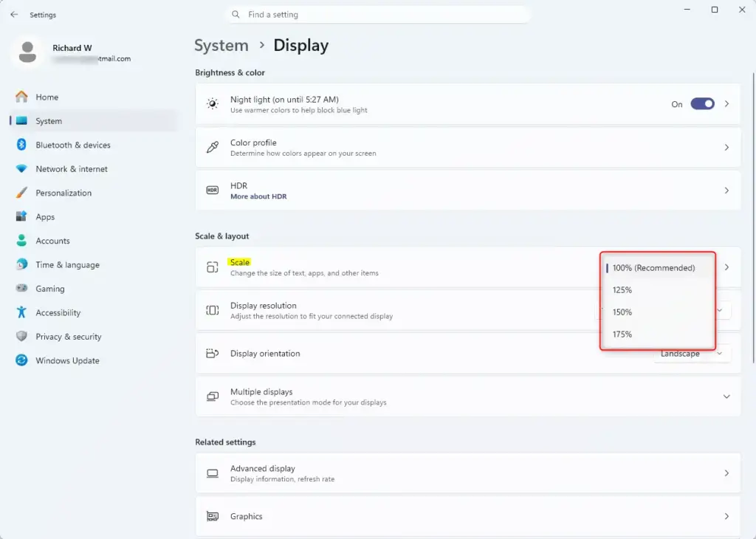The image size is (756, 539).
Task: Click the Brightness & color heading
Action: coord(230,73)
